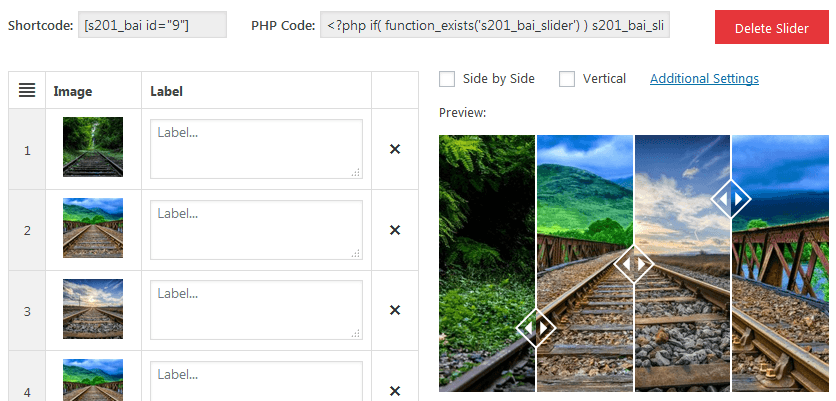Click the Delete Slider button
This screenshot has width=836, height=401.
771,28
